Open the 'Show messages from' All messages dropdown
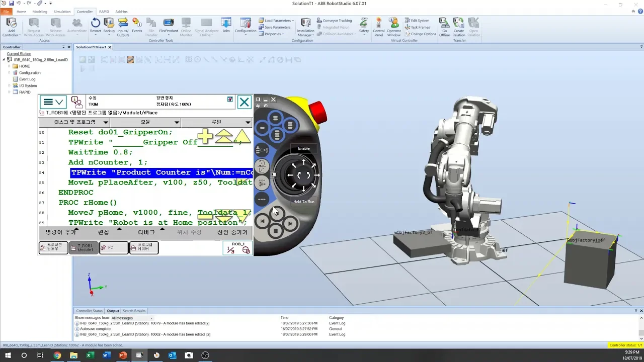This screenshot has width=644, height=362. point(132,318)
